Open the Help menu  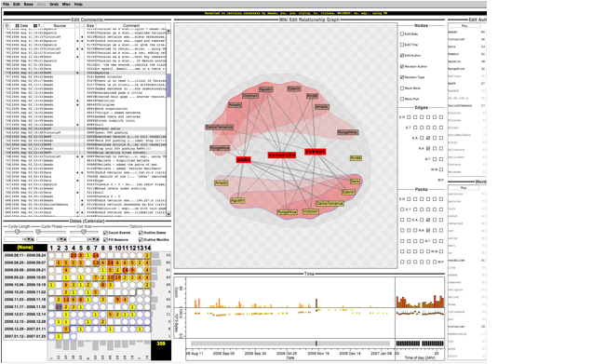78,4
